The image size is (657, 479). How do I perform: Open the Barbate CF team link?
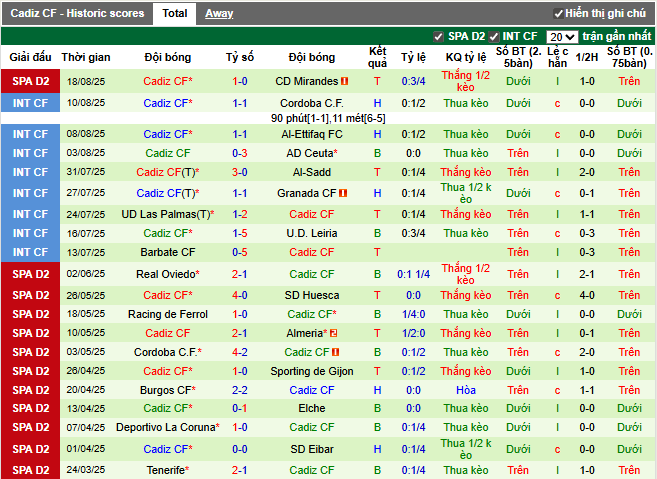pos(168,252)
